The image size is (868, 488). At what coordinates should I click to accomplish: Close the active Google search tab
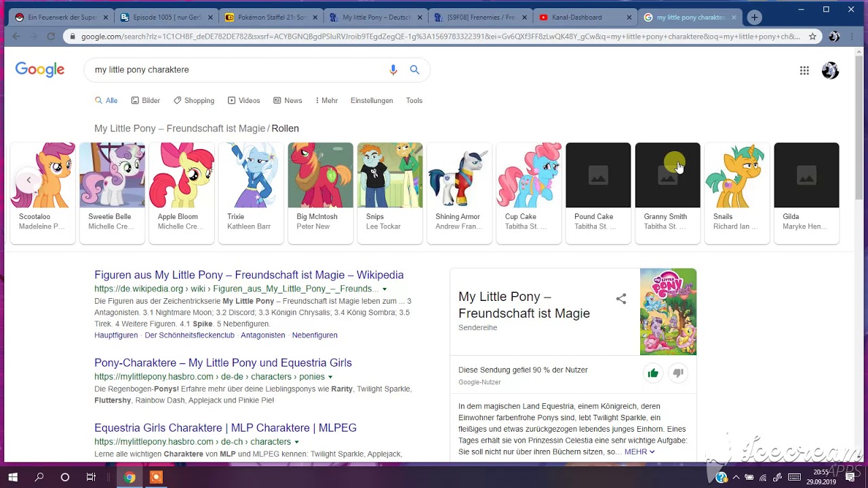coord(735,18)
